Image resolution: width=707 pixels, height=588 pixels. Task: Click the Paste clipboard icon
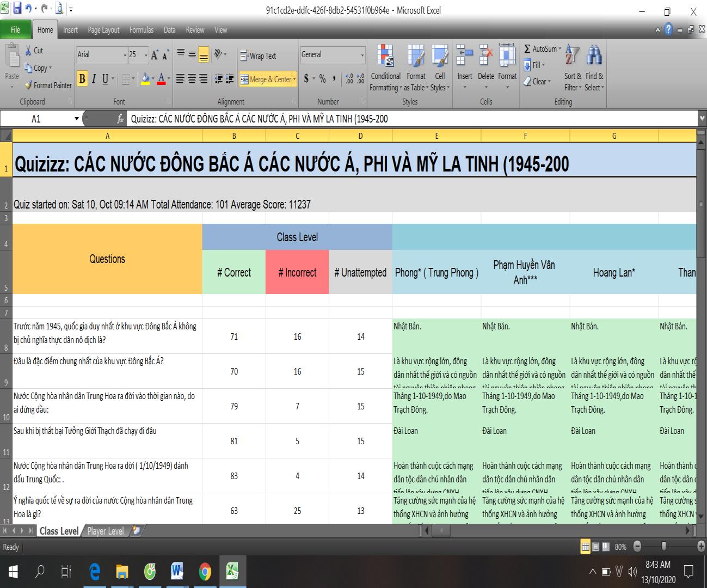point(12,57)
